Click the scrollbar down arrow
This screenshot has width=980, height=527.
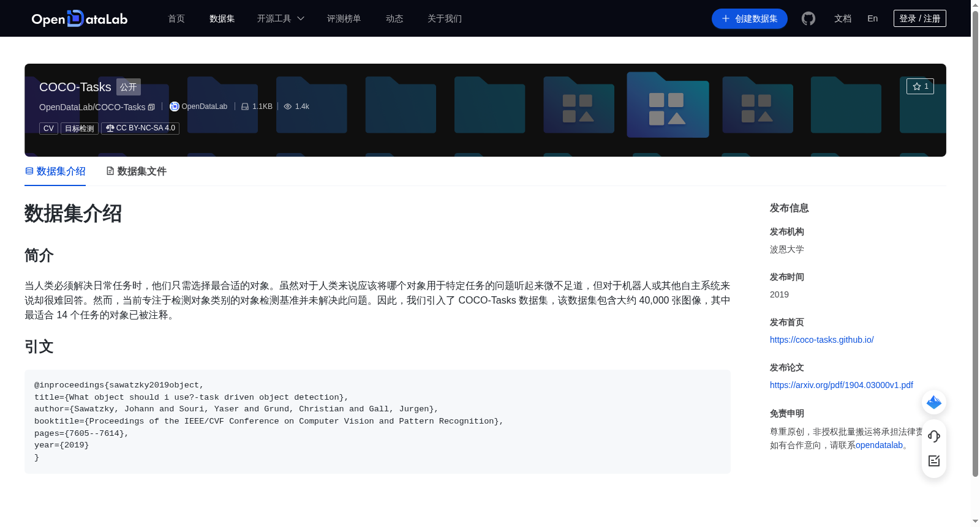975,522
